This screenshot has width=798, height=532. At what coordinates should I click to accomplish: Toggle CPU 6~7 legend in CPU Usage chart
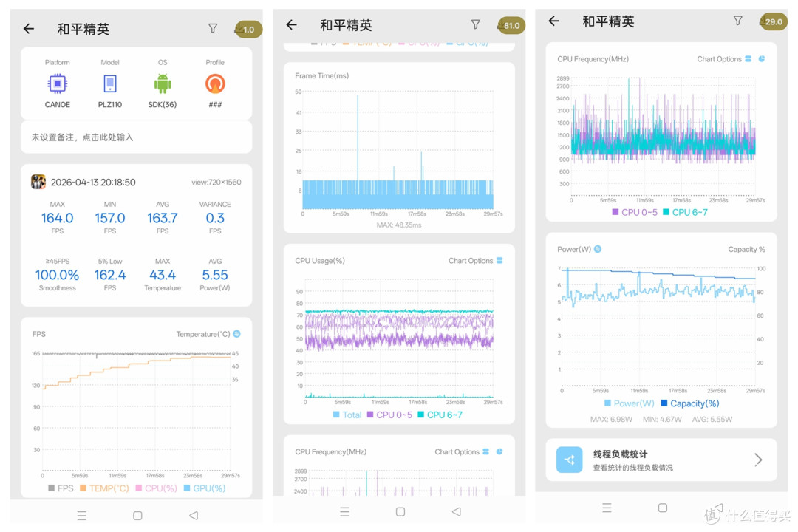pos(440,415)
